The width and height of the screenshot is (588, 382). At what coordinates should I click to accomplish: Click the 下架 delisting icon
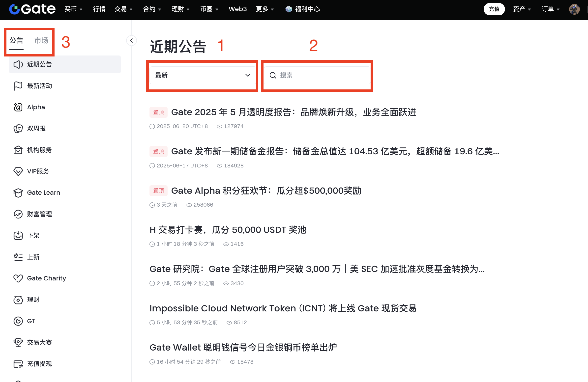click(x=18, y=236)
